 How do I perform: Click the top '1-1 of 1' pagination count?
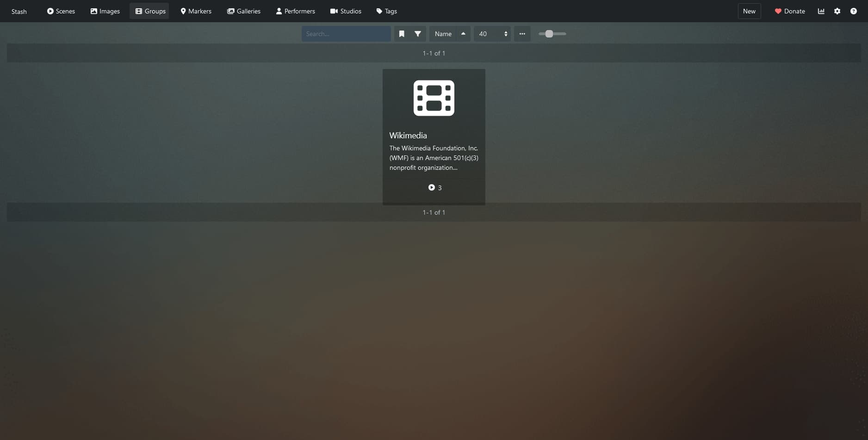coord(434,53)
